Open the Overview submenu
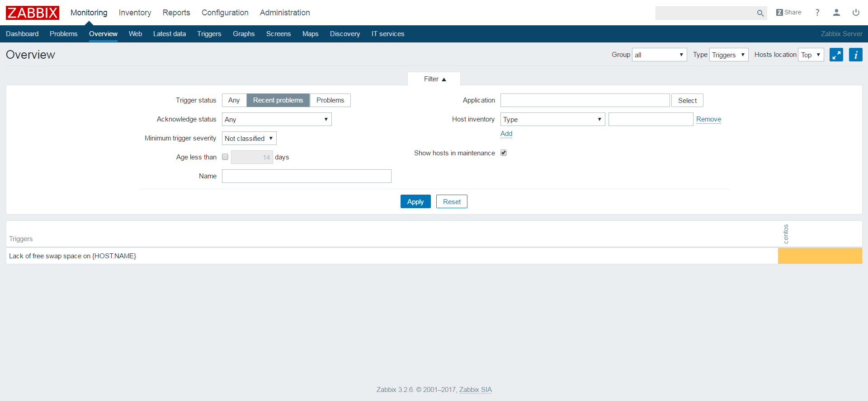Image resolution: width=868 pixels, height=401 pixels. pos(103,34)
